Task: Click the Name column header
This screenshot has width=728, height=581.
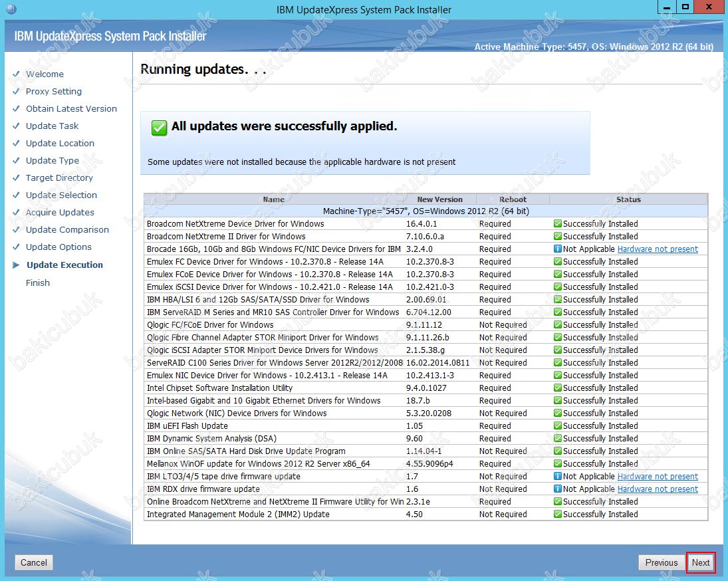Action: (x=273, y=199)
